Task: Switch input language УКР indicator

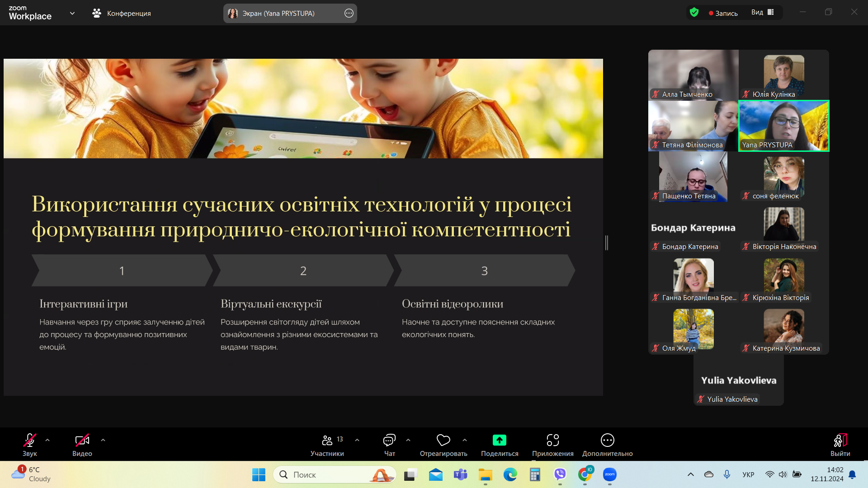Action: (x=748, y=474)
